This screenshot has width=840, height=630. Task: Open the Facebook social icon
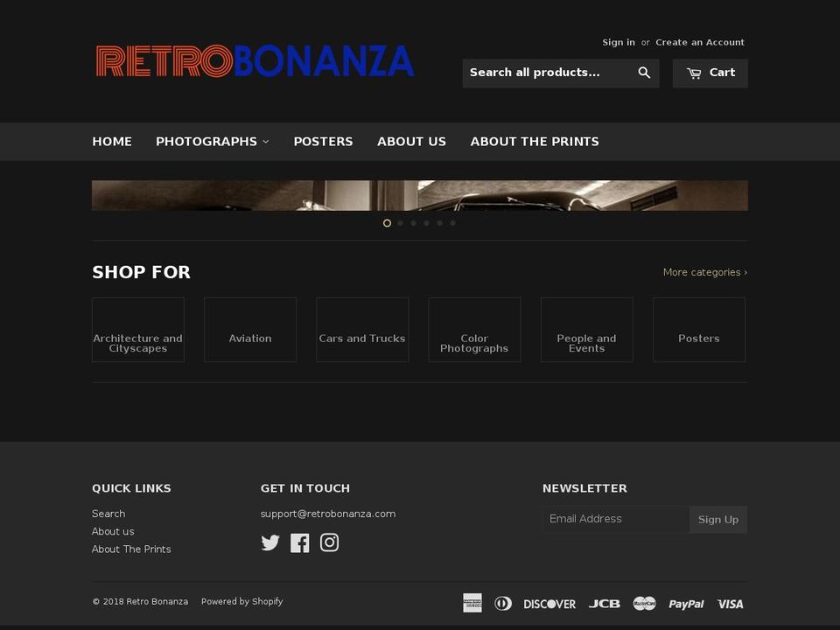tap(299, 542)
